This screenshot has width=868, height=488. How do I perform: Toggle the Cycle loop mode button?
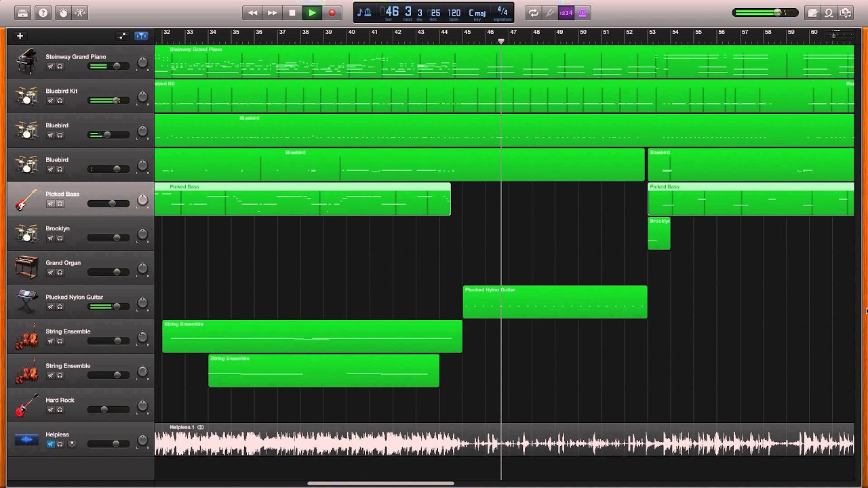coord(534,13)
